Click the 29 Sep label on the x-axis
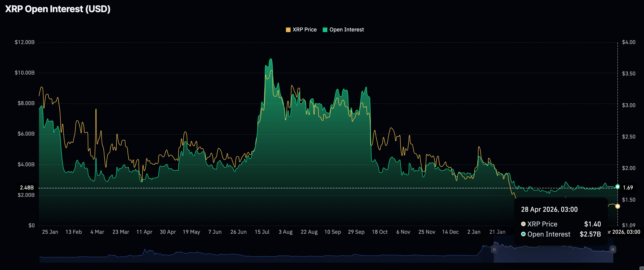 (x=356, y=232)
